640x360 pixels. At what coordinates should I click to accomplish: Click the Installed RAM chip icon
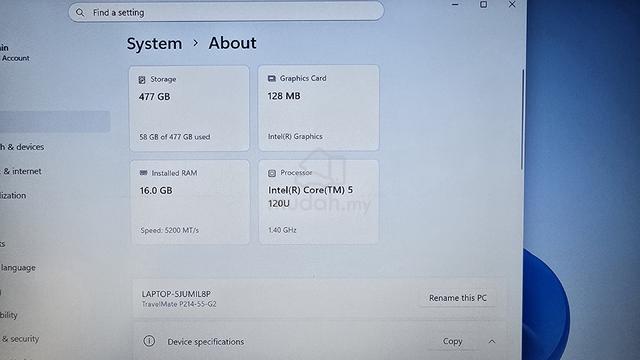pos(143,173)
